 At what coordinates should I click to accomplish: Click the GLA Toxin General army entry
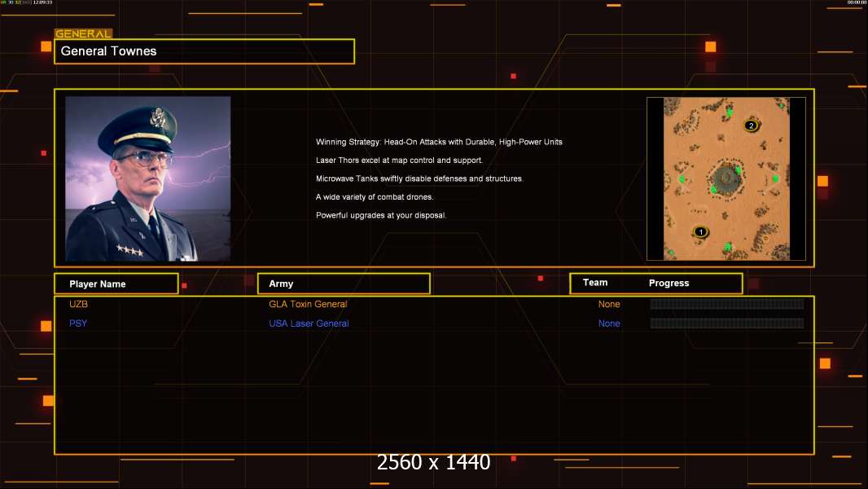coord(308,304)
